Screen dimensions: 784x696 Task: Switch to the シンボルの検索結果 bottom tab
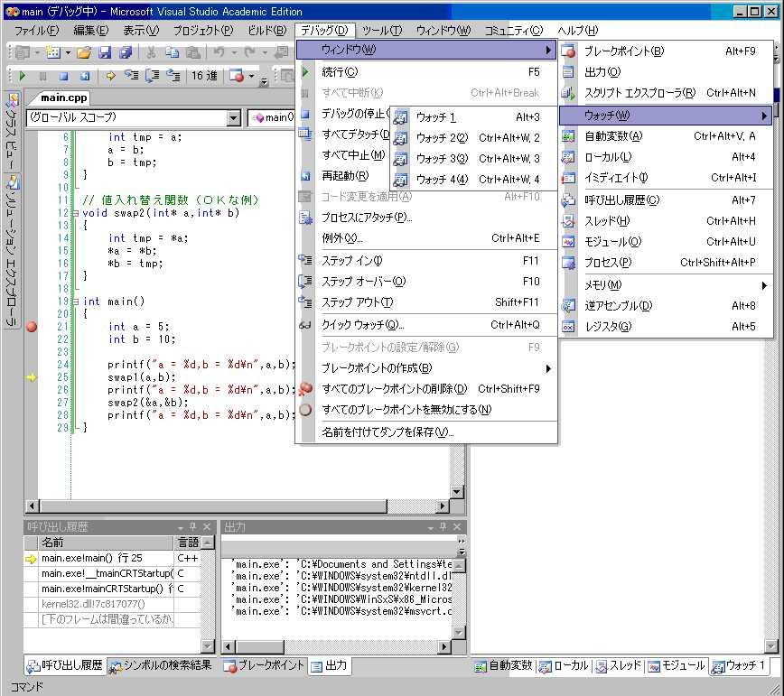point(161,665)
